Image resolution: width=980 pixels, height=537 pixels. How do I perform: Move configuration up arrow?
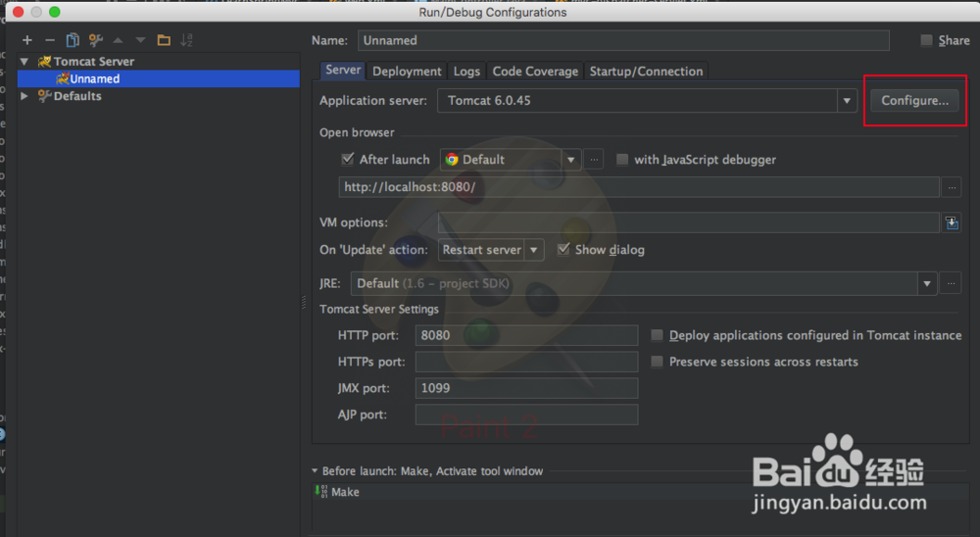click(x=118, y=40)
